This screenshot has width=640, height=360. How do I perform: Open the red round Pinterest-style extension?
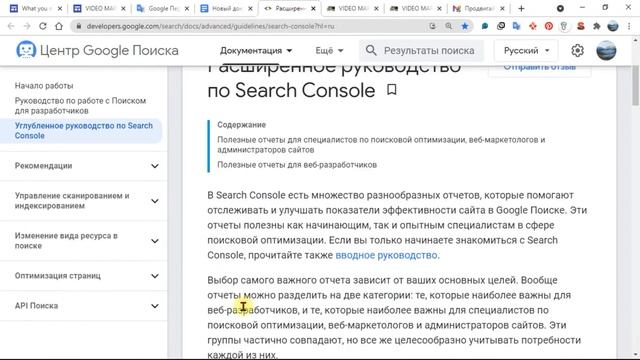tap(549, 26)
